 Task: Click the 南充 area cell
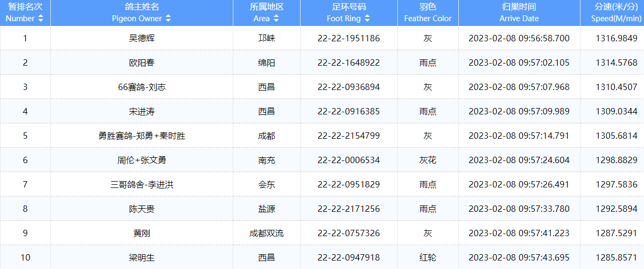pyautogui.click(x=266, y=160)
